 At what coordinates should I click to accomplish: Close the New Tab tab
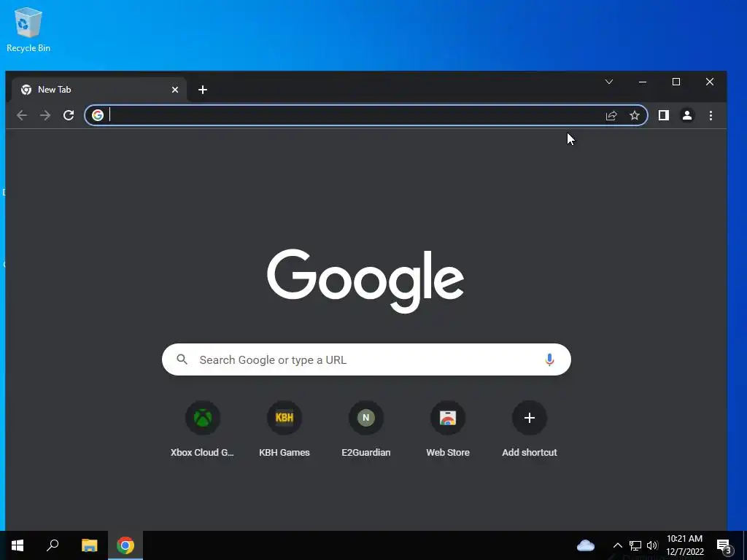coord(175,90)
